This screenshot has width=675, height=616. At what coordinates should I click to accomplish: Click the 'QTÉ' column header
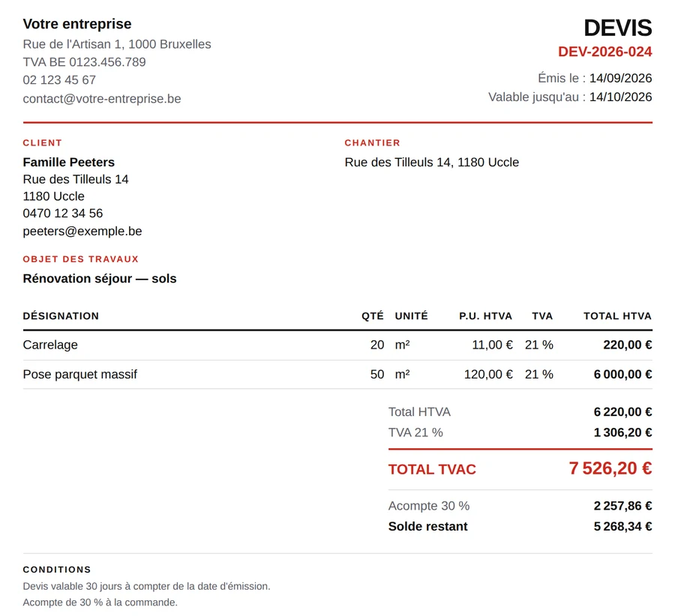(x=373, y=316)
